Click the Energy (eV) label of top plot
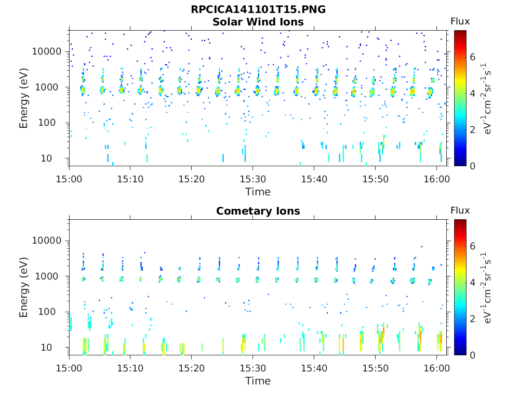532x399 pixels. (23, 98)
